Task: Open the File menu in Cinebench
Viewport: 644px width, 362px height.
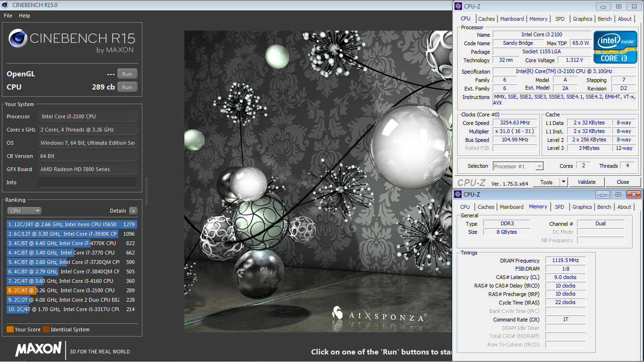Action: (8, 16)
